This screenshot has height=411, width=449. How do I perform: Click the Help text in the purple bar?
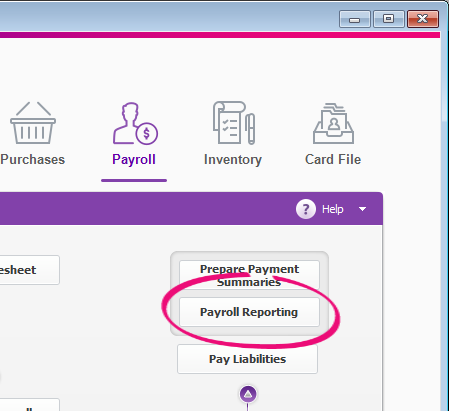333,209
